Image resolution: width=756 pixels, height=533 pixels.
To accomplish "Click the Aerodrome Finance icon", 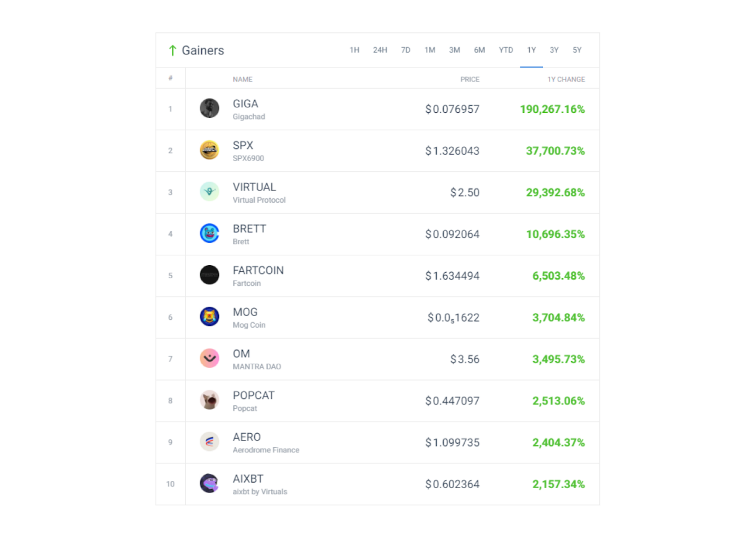I will pyautogui.click(x=209, y=442).
